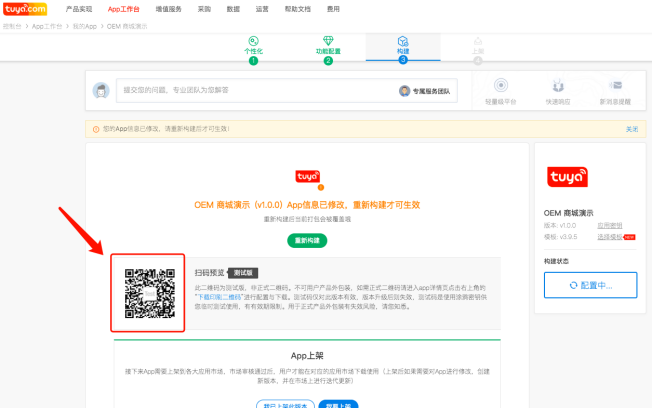Click the 扫码预览 heading
652x408 pixels.
210,273
